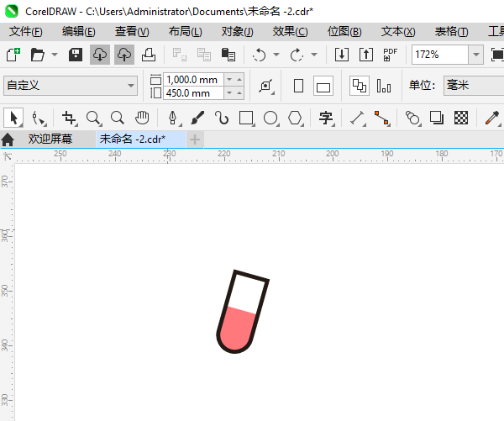Select the Transparency checkerboard tool
Screen dimensions: 504x421
[461, 118]
